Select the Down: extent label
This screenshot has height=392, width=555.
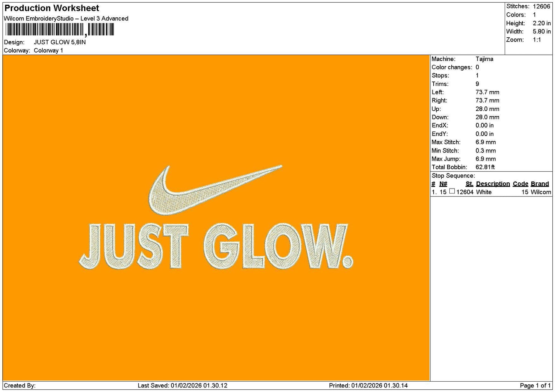tap(440, 117)
